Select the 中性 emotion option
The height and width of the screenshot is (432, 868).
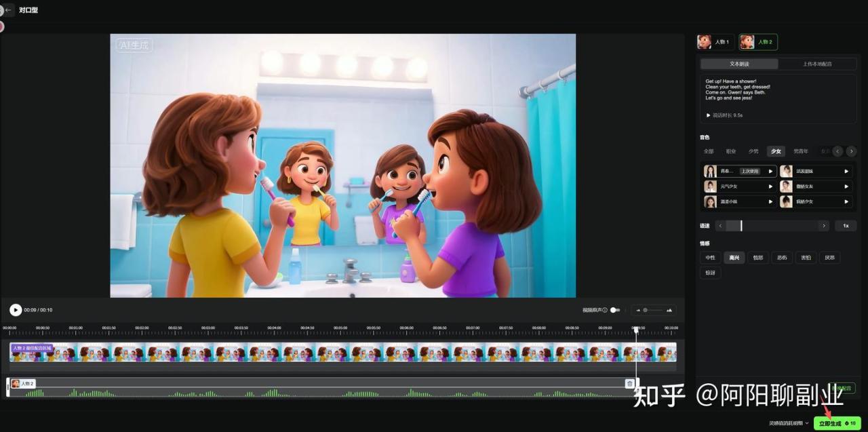[x=710, y=258]
